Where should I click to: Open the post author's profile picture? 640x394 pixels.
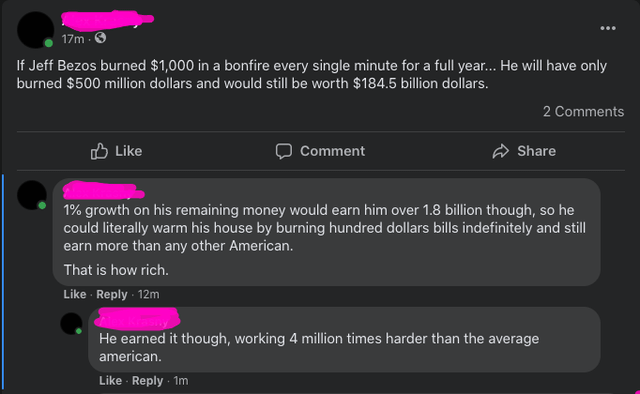pyautogui.click(x=36, y=30)
